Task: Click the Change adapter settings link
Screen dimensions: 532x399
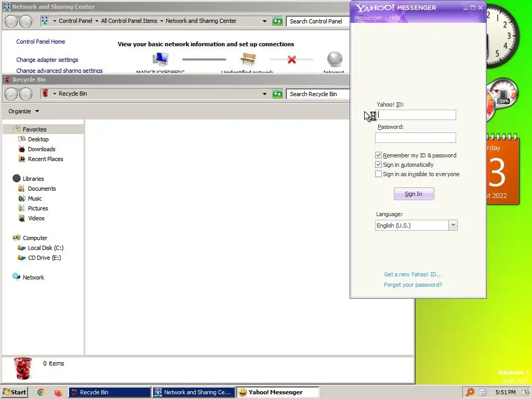Action: (x=47, y=60)
